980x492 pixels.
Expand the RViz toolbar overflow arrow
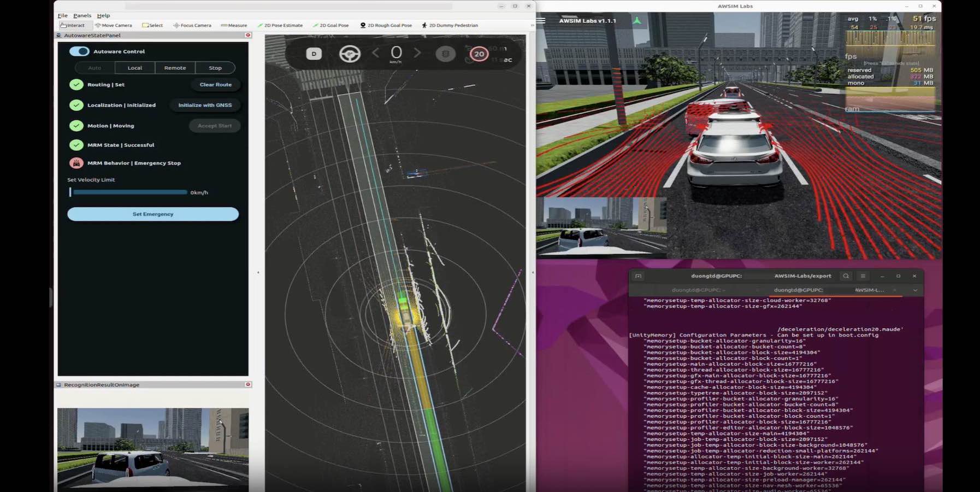point(532,25)
